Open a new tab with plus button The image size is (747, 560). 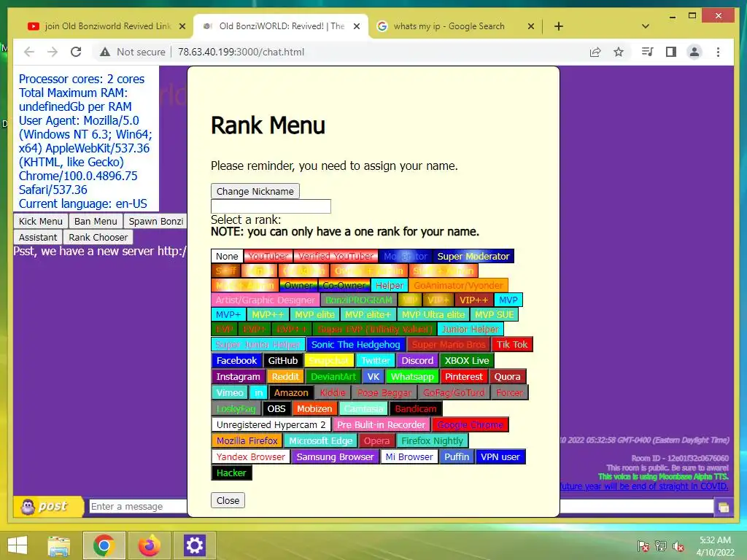coord(559,27)
